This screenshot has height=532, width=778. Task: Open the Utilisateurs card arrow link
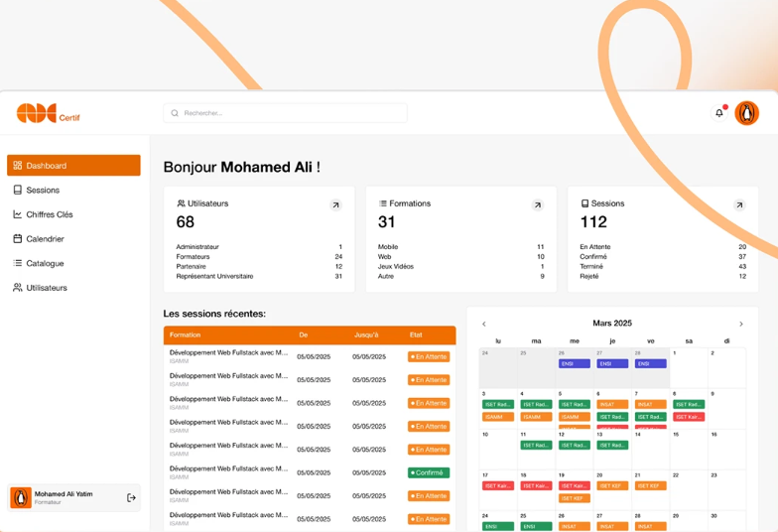tap(335, 204)
